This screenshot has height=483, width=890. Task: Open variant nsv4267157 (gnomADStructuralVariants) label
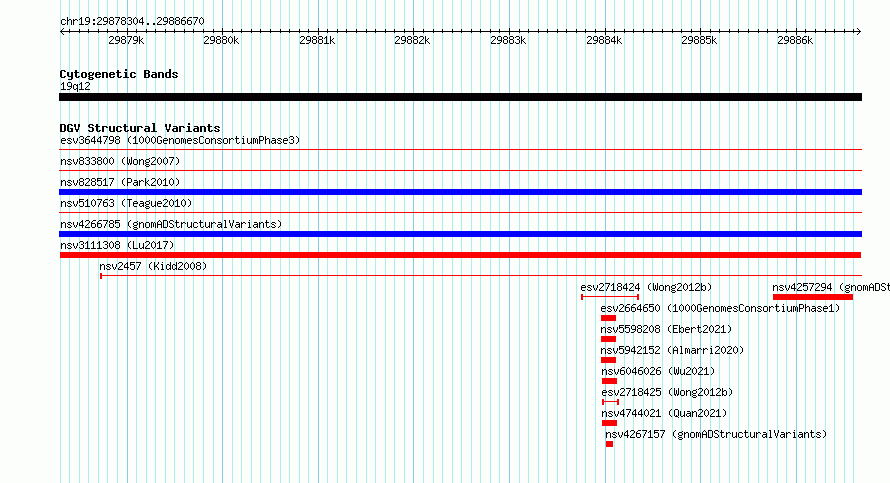[716, 434]
